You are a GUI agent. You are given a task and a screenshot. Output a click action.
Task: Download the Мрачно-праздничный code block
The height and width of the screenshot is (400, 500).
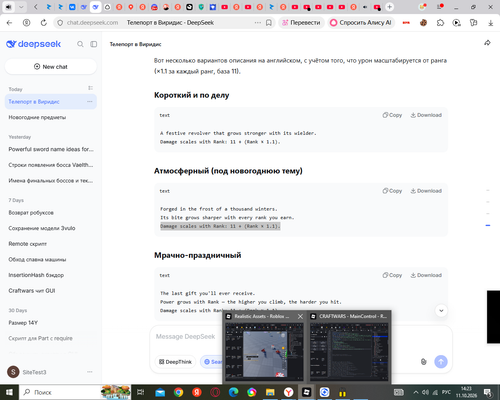pyautogui.click(x=426, y=275)
